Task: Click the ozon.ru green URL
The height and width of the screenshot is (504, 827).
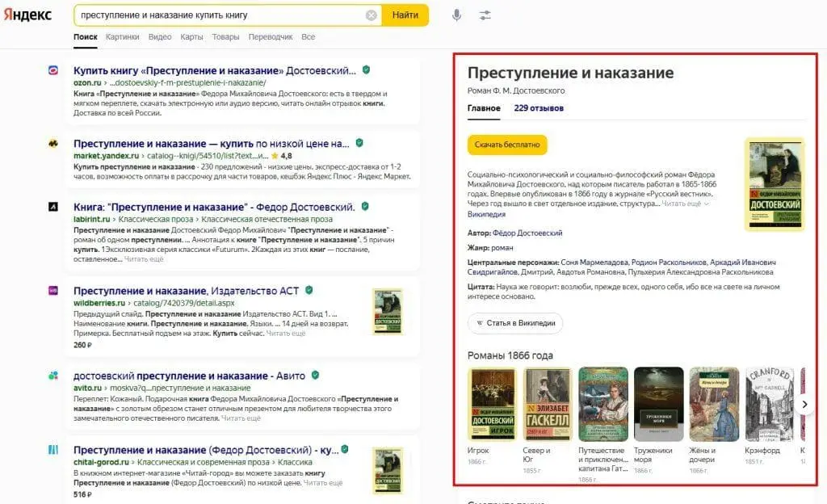Action: pyautogui.click(x=87, y=82)
